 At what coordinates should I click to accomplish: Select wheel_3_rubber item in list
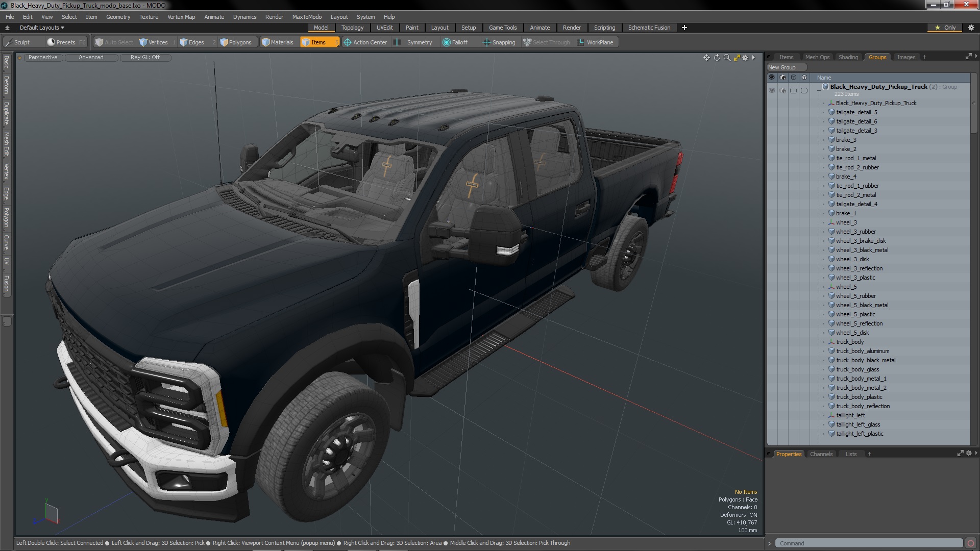point(855,232)
